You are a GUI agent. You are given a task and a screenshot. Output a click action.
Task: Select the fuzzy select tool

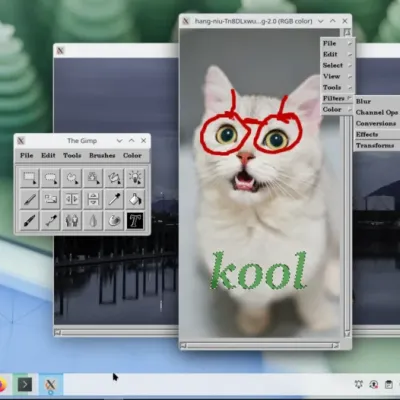click(x=93, y=177)
